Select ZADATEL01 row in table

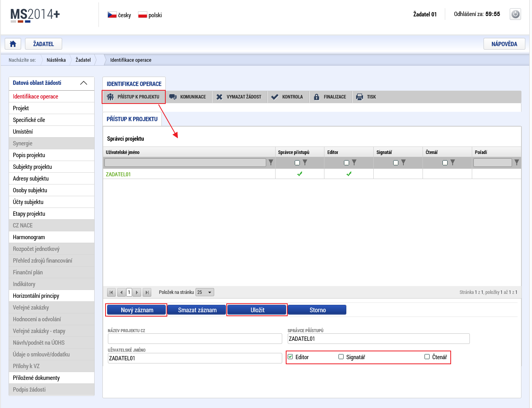[312, 174]
